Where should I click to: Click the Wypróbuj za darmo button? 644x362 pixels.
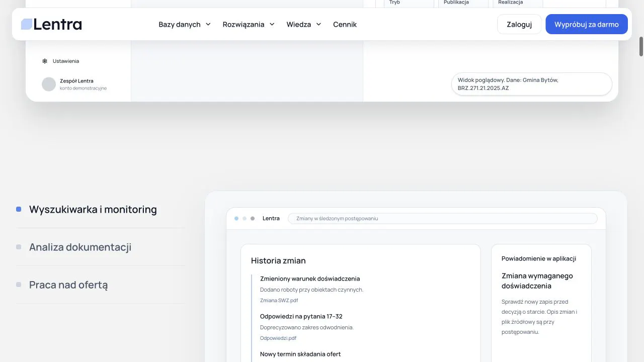coord(587,24)
